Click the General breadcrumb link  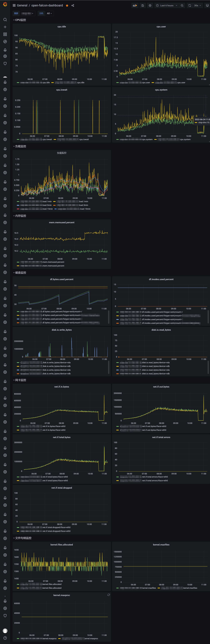pos(22,6)
